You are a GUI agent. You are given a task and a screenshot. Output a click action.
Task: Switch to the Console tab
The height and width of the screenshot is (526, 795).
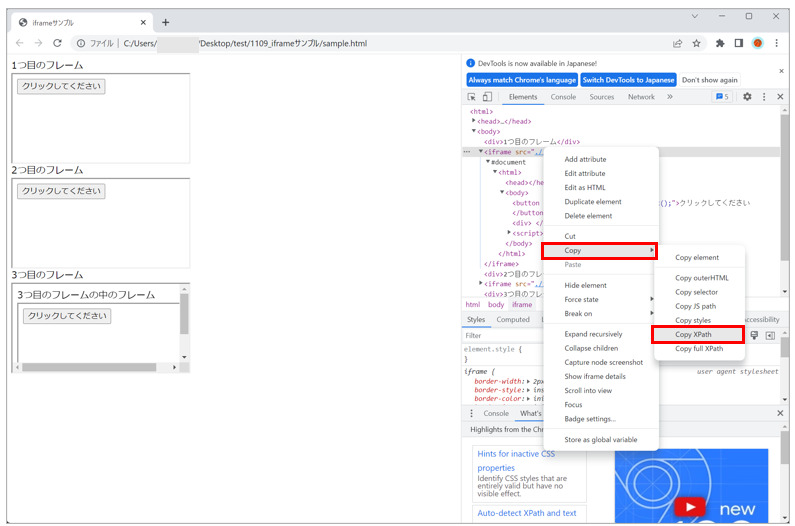click(563, 97)
